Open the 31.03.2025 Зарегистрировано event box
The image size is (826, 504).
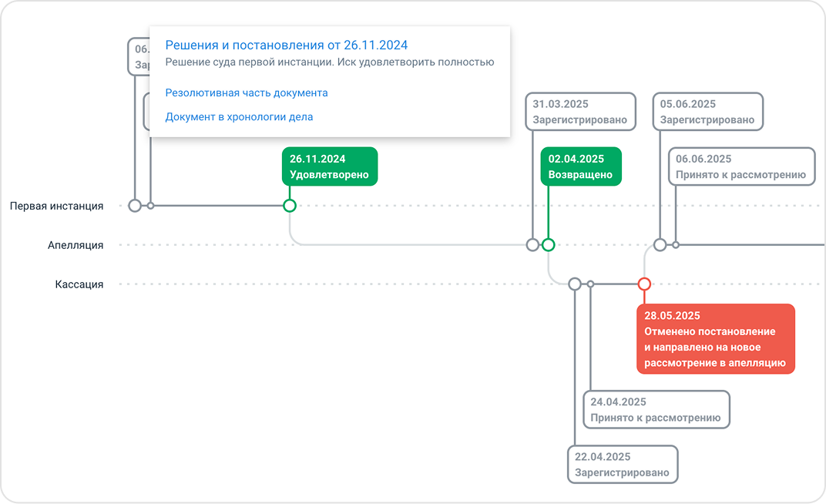point(580,112)
